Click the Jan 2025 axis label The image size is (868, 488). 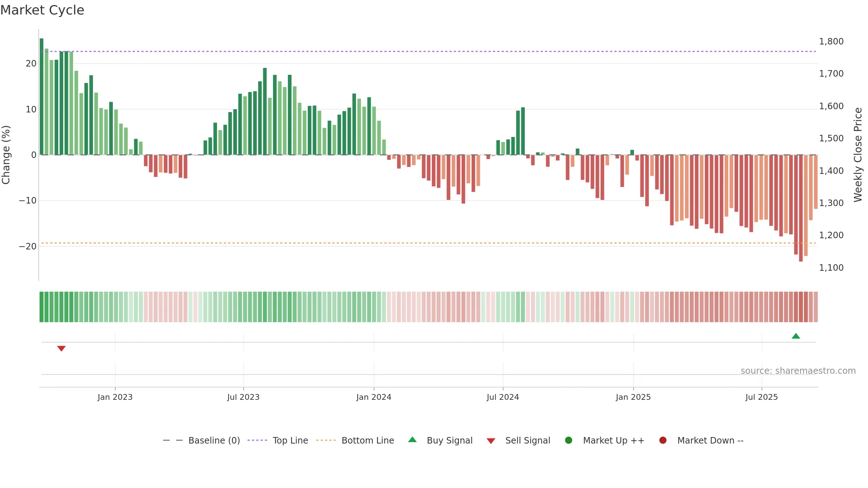(x=633, y=397)
